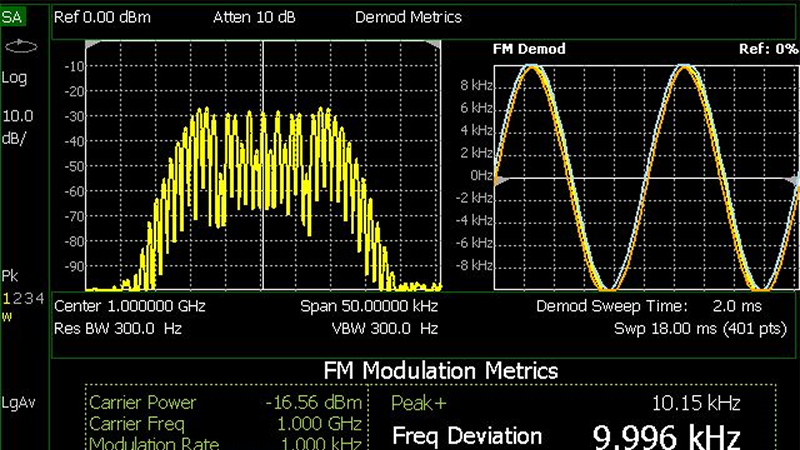Viewport: 800px width, 450px height.
Task: Select trace number 3
Action: click(x=29, y=298)
